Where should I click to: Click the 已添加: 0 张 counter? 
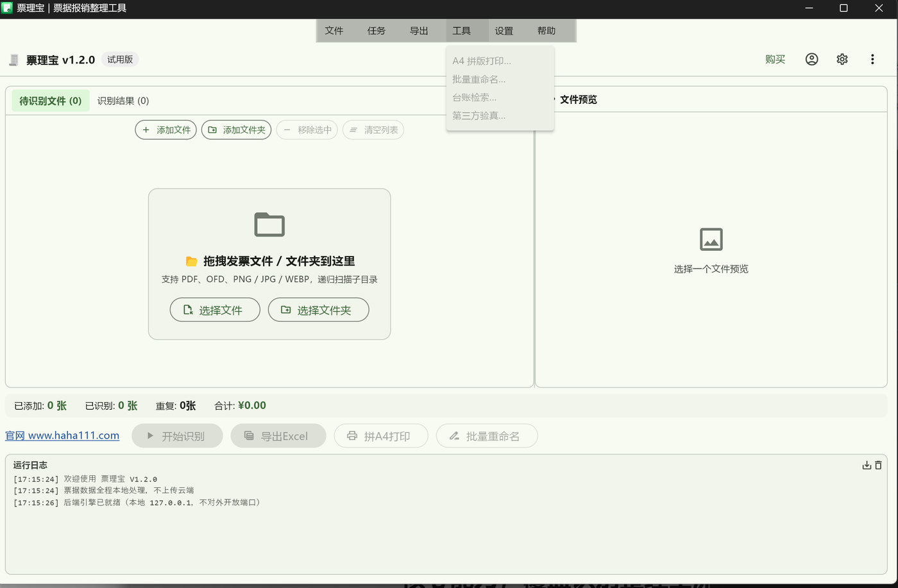[40, 405]
